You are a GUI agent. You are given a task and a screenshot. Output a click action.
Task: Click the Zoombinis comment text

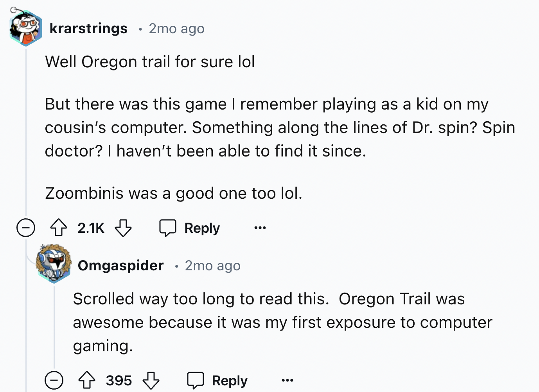(174, 193)
